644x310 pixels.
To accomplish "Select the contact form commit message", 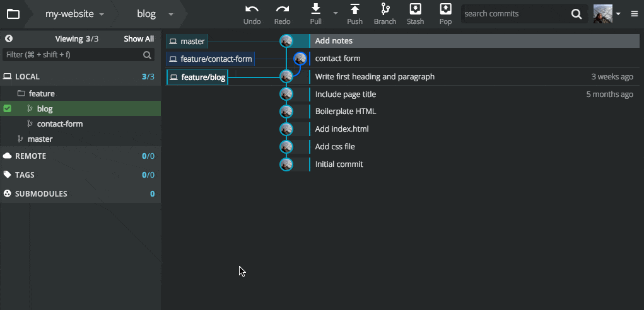I will click(337, 58).
